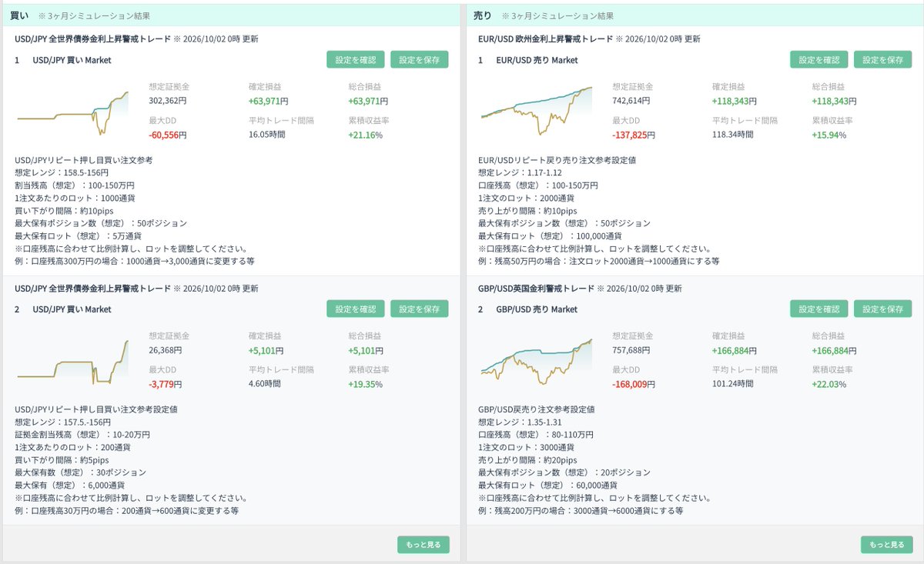The image size is (924, 564).
Task: Click 設定を確認 for USD/JPY 買い strategy 2
Action: (355, 309)
